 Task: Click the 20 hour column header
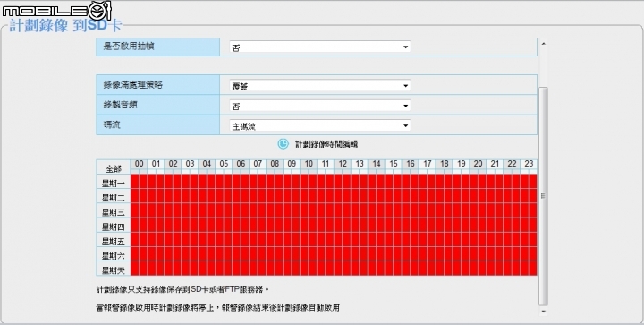pos(478,164)
